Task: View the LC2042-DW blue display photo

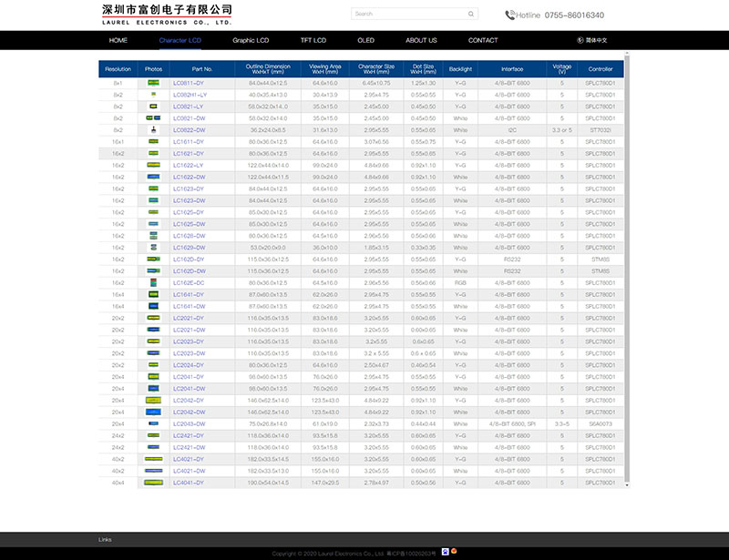Action: [x=153, y=412]
